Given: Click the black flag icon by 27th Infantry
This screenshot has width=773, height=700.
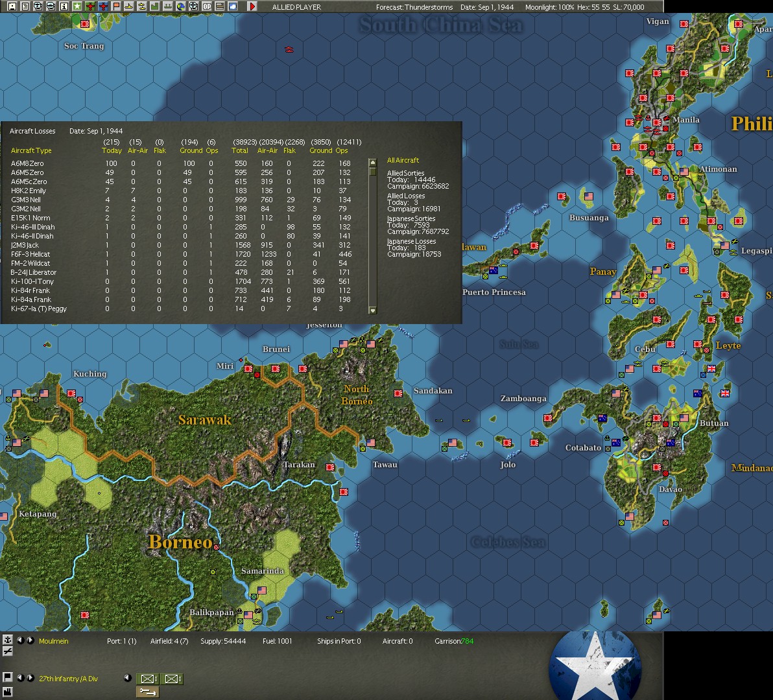Looking at the screenshot, I should (7, 677).
